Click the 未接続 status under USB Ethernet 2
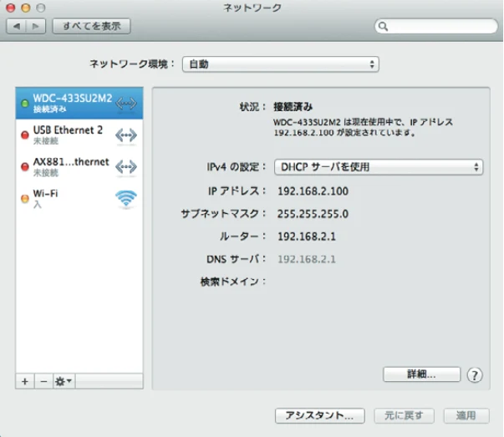Viewport: 504px width, 437px height. [x=46, y=141]
